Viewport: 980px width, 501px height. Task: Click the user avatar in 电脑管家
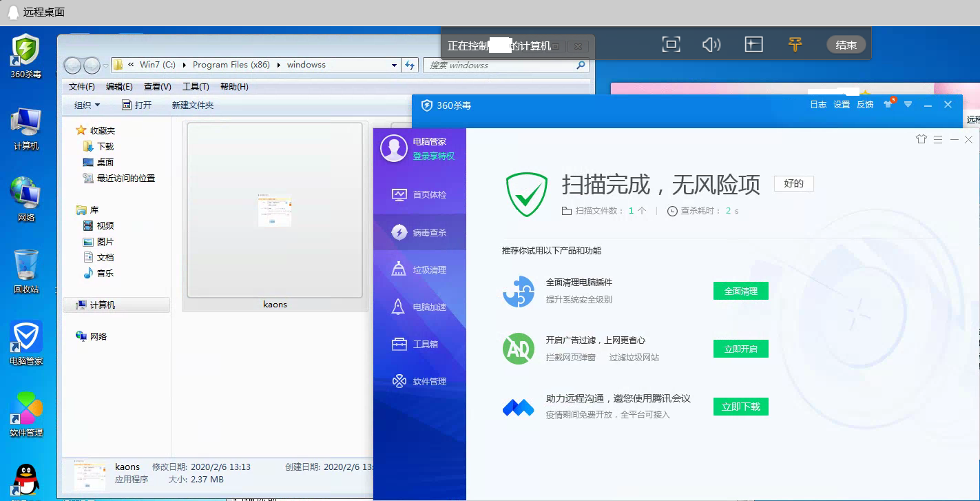[394, 148]
